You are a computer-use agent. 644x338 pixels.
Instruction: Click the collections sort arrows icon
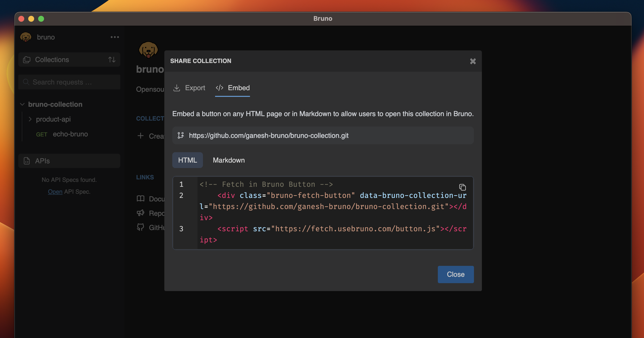click(112, 60)
